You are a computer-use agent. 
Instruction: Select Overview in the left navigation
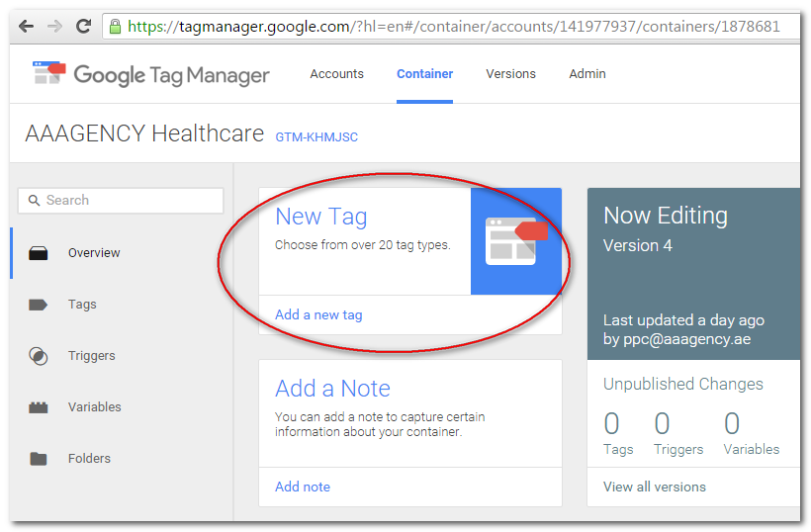[94, 253]
